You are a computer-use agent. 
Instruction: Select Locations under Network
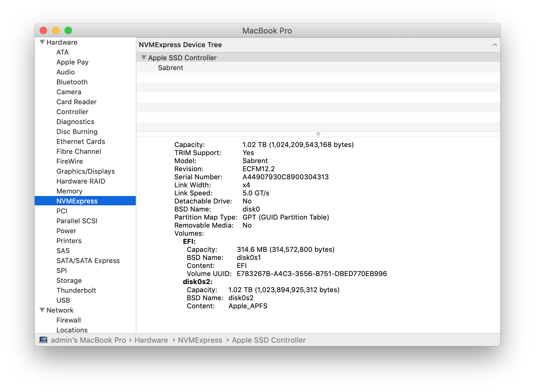click(72, 330)
